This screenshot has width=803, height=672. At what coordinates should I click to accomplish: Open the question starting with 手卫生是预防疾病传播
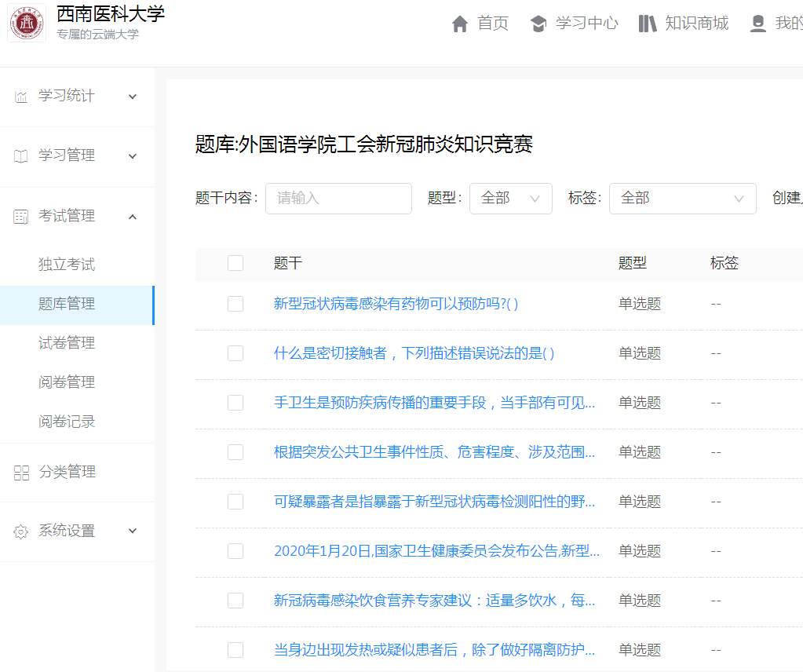[434, 403]
